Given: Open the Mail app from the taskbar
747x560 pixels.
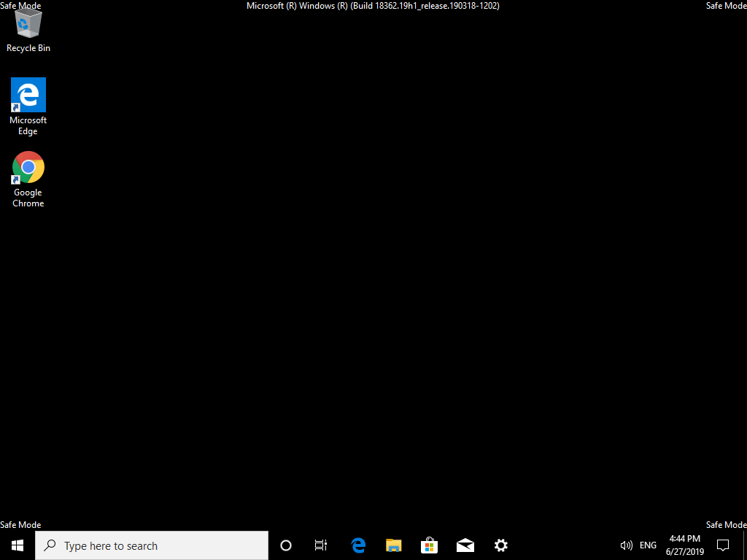Looking at the screenshot, I should tap(465, 545).
